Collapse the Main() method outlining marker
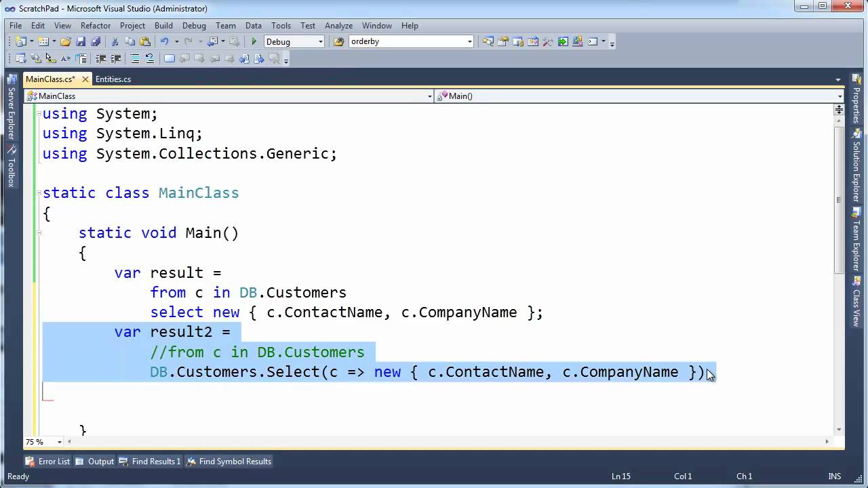This screenshot has height=488, width=868. pos(39,233)
